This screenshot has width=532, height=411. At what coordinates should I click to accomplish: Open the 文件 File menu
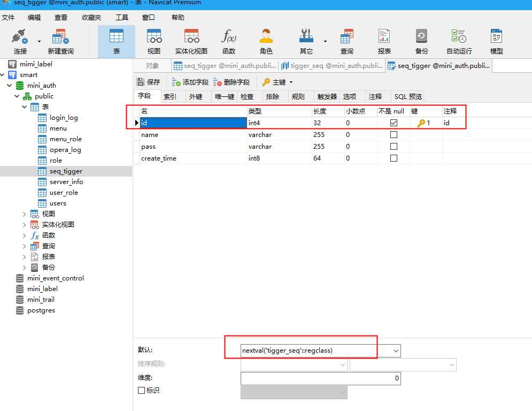pyautogui.click(x=8, y=17)
